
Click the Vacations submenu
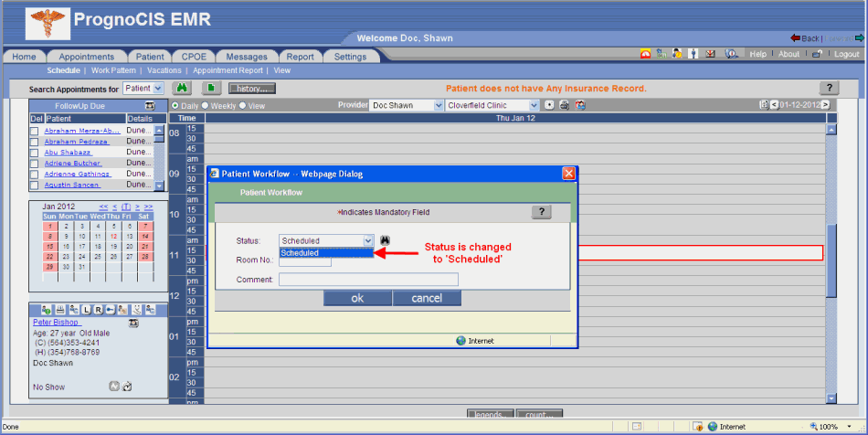164,70
